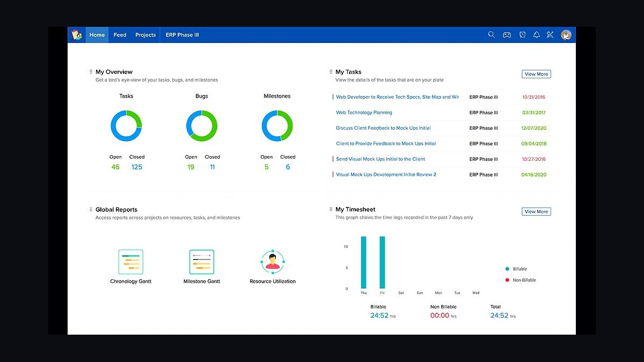Open task Visual Mock Ups Development Initial Review 2
This screenshot has width=644, height=362.
point(386,175)
